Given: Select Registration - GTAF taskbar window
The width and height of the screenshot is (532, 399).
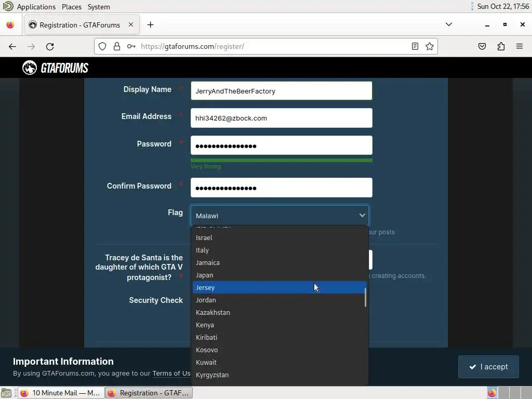Looking at the screenshot, I should 149,393.
